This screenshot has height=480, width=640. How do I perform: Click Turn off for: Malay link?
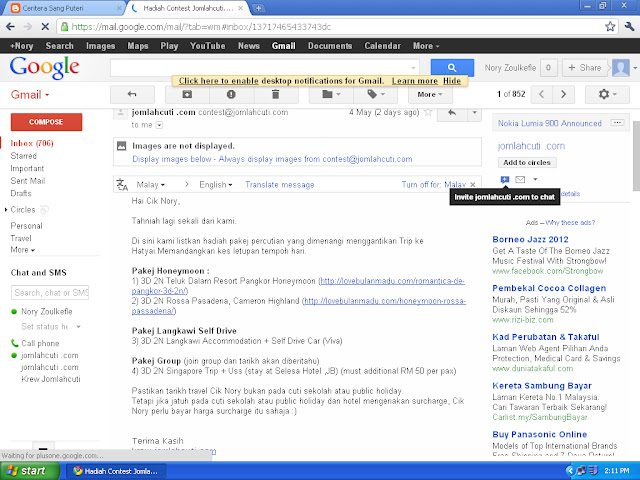click(434, 185)
